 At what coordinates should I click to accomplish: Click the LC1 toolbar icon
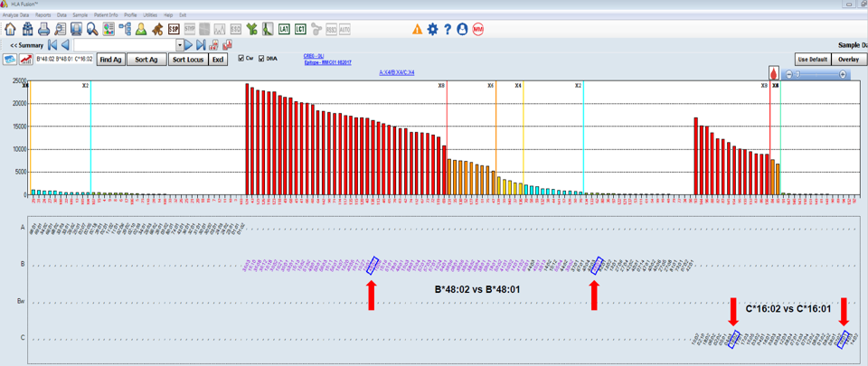click(x=300, y=30)
